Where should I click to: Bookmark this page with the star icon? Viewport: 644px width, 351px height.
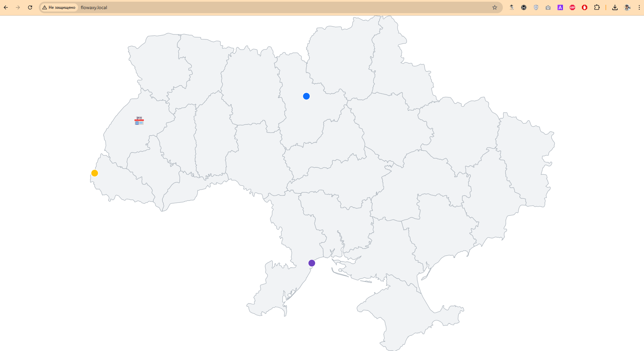tap(495, 7)
